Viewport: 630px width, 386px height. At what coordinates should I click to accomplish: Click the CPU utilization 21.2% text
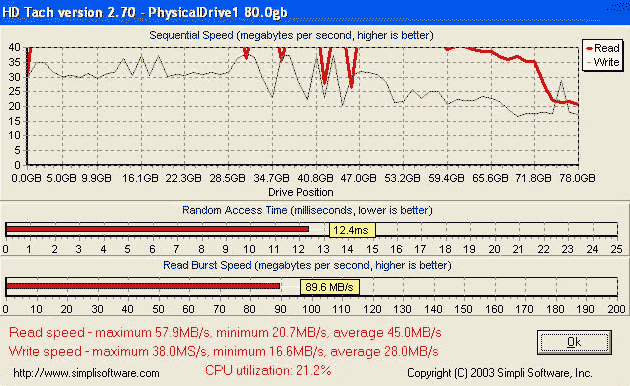click(x=268, y=370)
